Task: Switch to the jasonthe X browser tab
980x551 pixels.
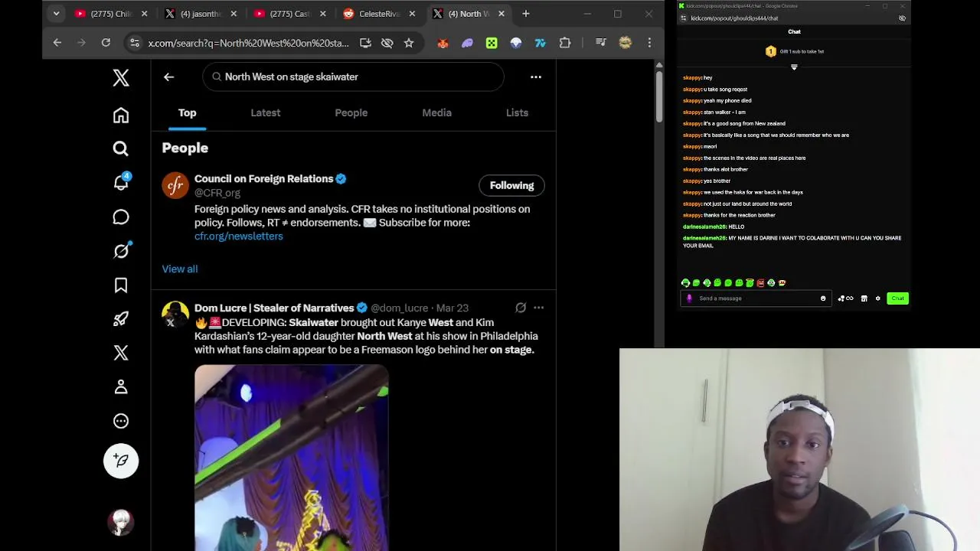Action: coord(201,14)
